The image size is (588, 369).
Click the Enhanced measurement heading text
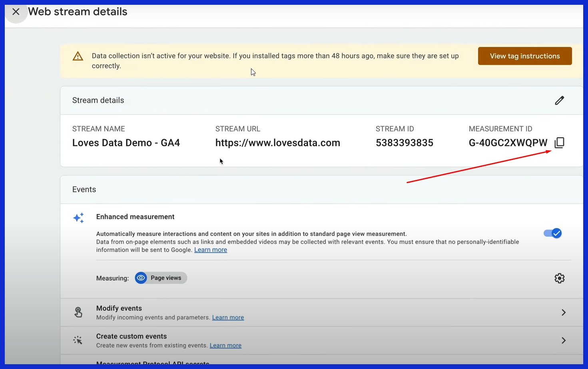[136, 217]
